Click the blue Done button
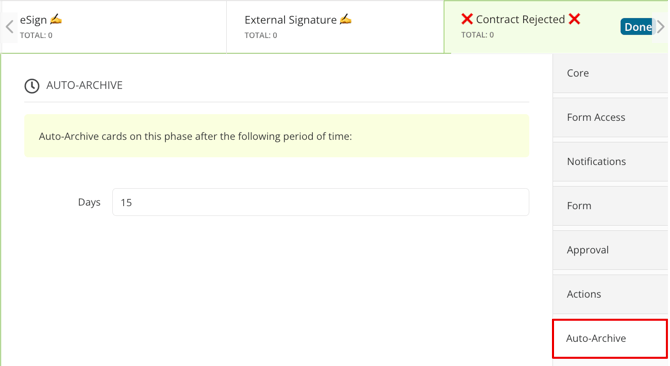670x366 pixels. tap(636, 27)
